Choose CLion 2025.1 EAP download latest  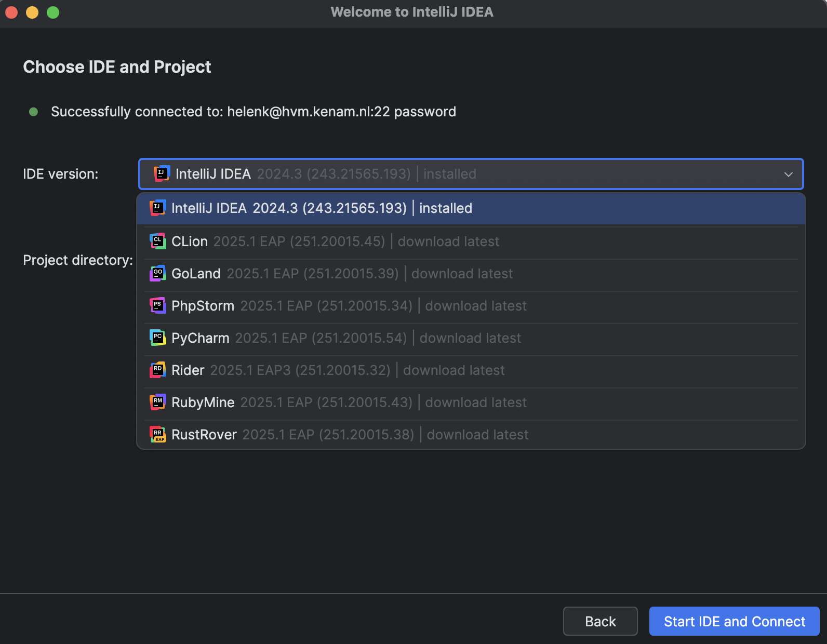pyautogui.click(x=335, y=242)
